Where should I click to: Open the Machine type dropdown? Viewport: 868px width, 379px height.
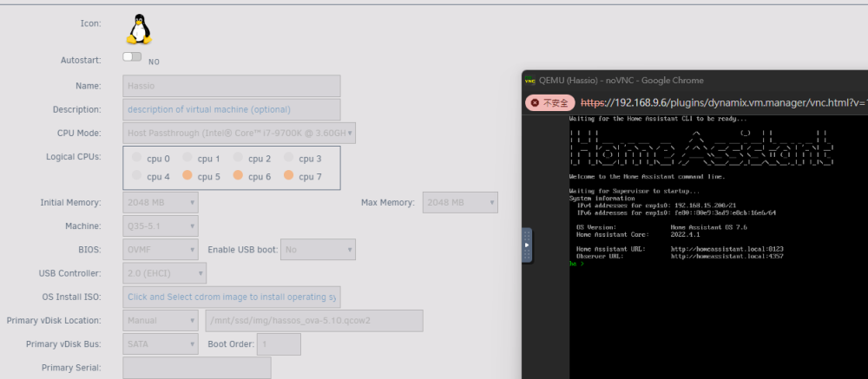click(x=161, y=226)
